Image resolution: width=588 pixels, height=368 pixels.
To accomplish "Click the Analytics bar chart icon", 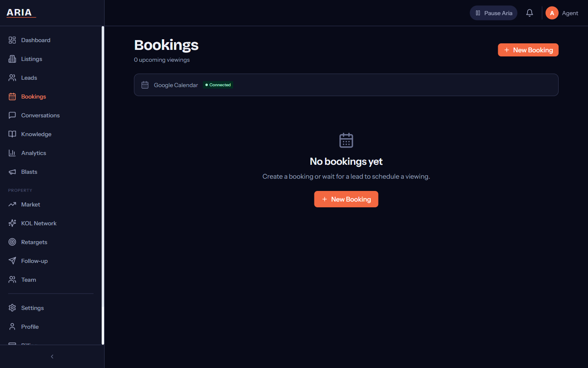I will (x=12, y=153).
